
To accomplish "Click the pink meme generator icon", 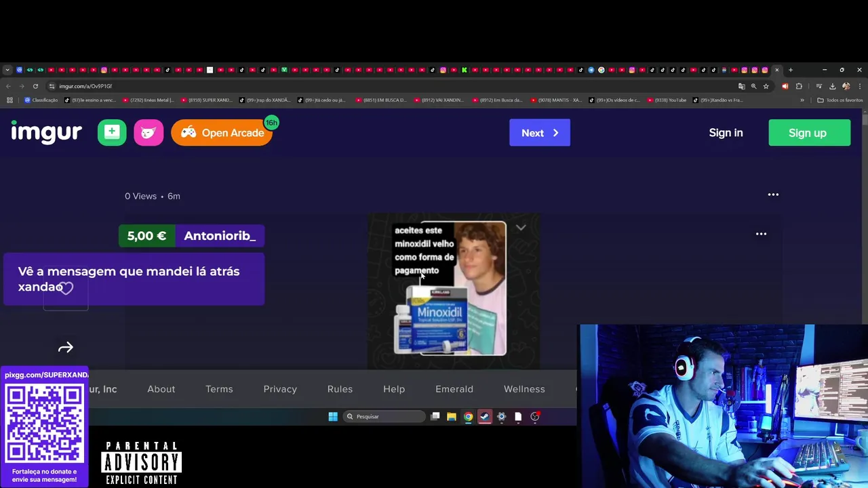I will (149, 133).
